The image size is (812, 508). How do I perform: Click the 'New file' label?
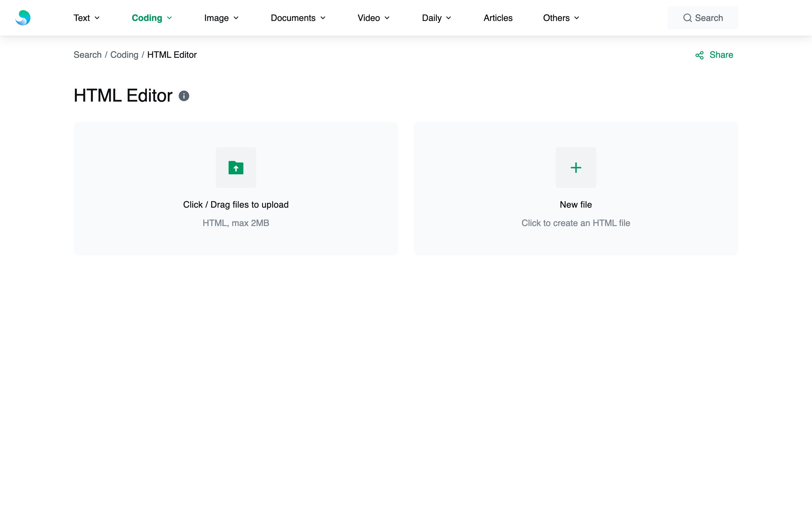(x=576, y=204)
